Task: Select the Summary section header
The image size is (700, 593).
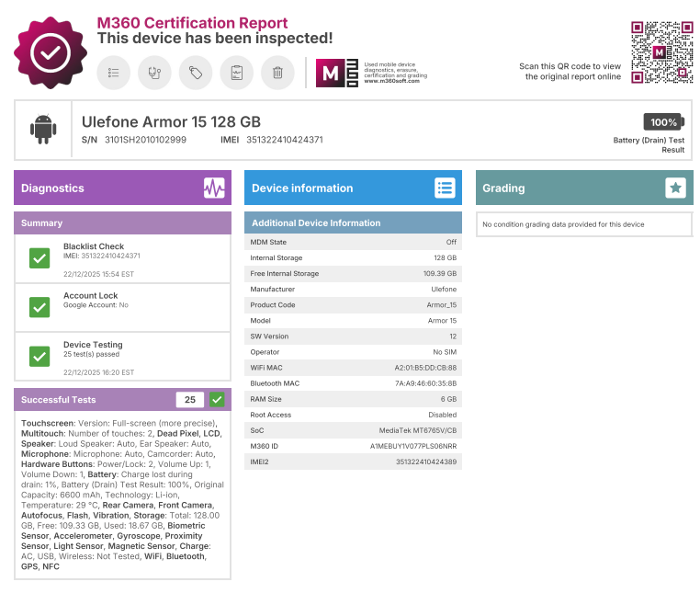Action: coord(122,222)
